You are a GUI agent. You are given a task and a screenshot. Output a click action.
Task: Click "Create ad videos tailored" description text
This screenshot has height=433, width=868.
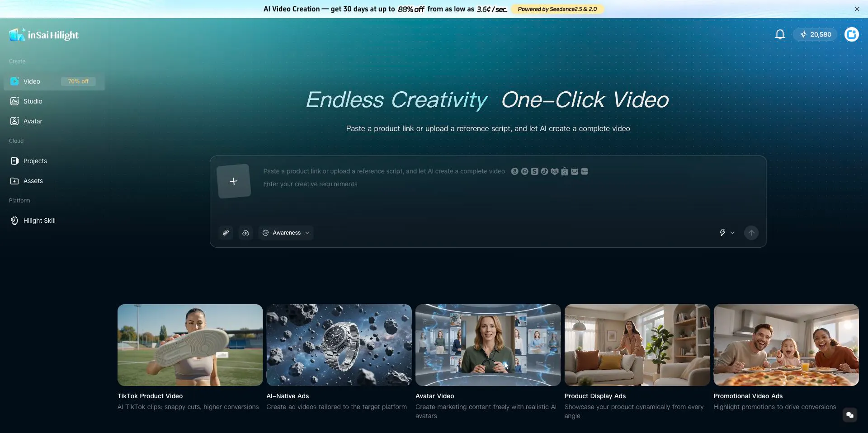click(x=336, y=407)
